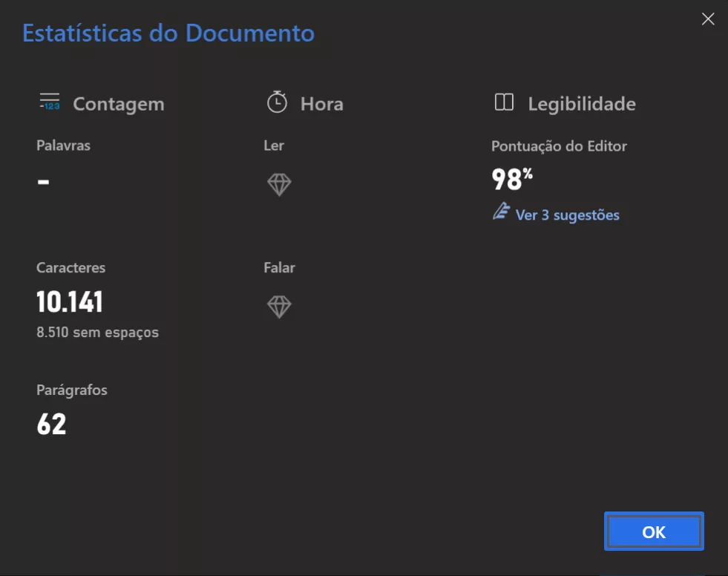The image size is (728, 576).
Task: Select the stopwatch icon beside Hora
Action: pos(277,102)
